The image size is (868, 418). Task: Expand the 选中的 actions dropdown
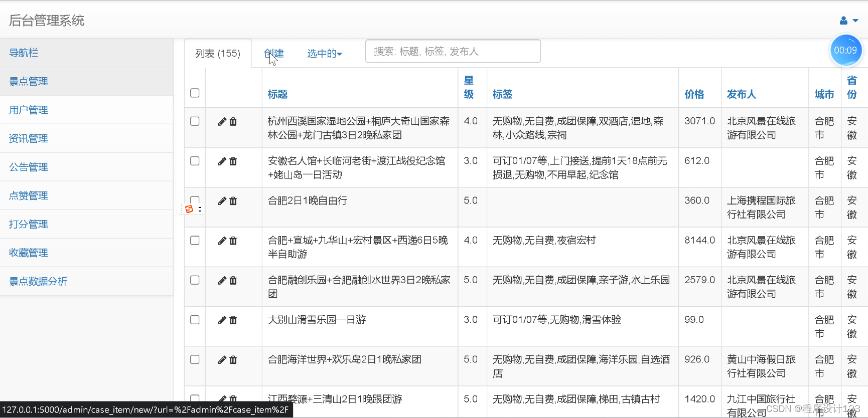click(324, 54)
